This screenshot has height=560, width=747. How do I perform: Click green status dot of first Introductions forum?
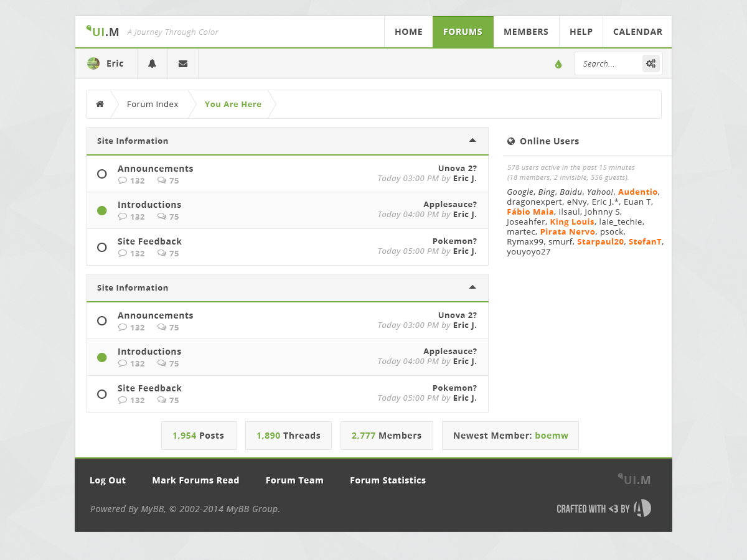point(102,210)
